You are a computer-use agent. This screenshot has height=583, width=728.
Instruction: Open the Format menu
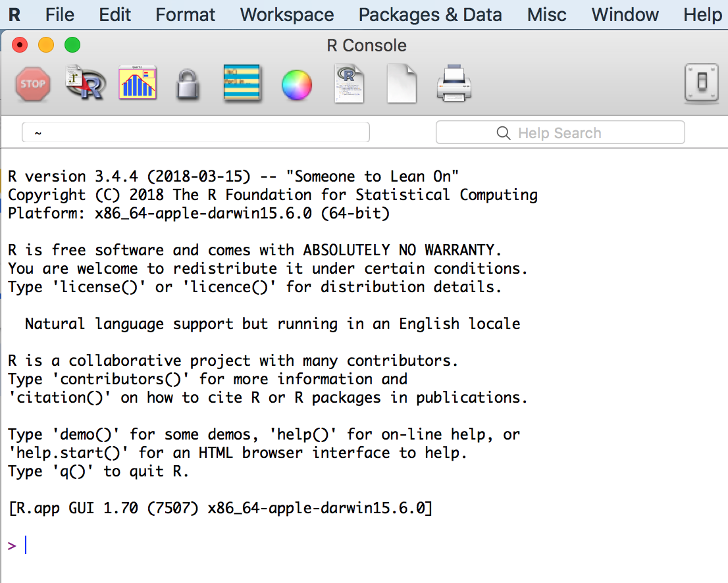coord(185,15)
